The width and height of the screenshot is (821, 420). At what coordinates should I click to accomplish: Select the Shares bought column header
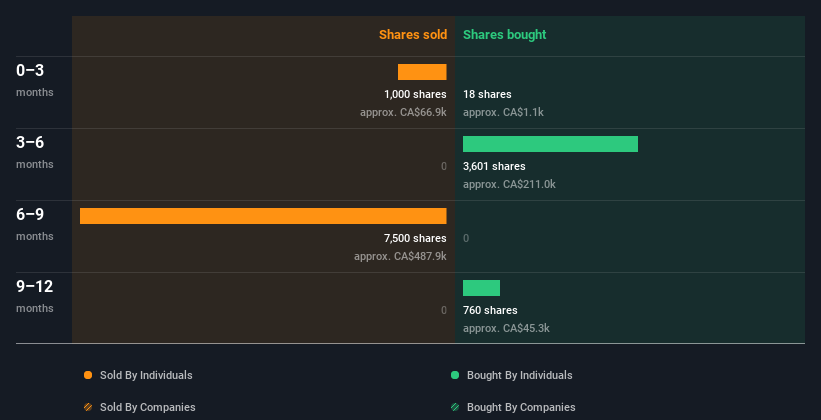(x=504, y=35)
